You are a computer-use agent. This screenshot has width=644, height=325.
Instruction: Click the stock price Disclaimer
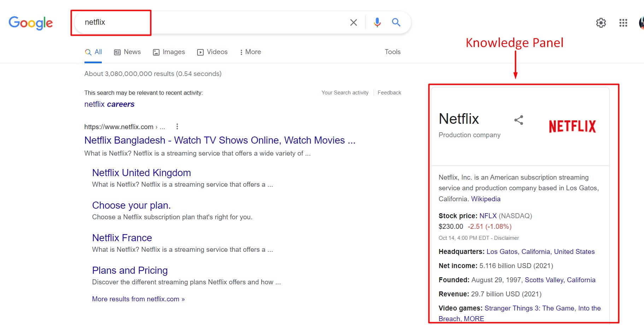pyautogui.click(x=507, y=238)
